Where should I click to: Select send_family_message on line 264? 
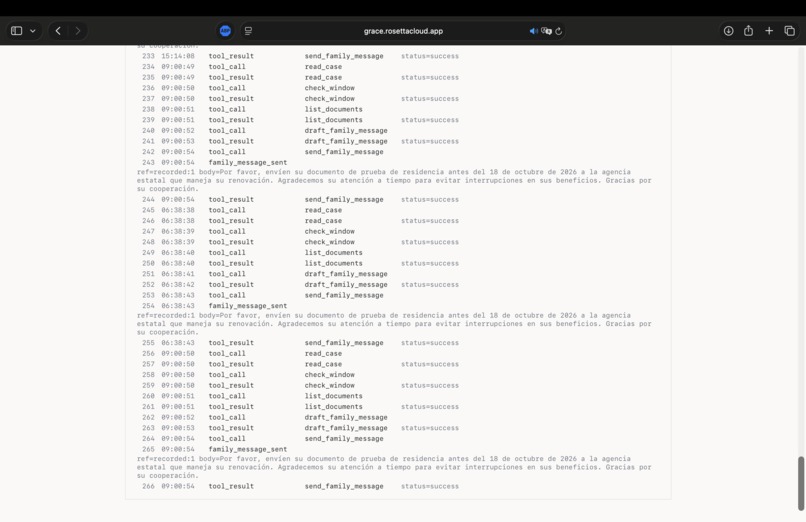coord(344,439)
